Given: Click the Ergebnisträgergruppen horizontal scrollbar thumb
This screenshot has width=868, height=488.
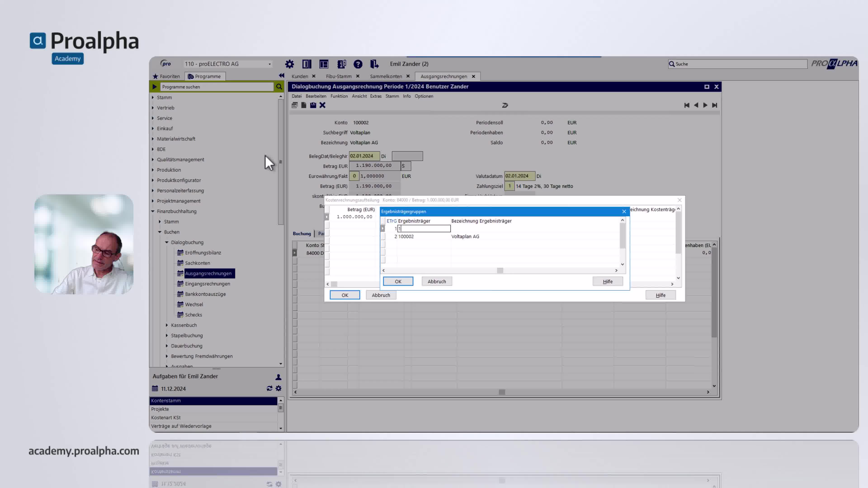Looking at the screenshot, I should tap(500, 270).
